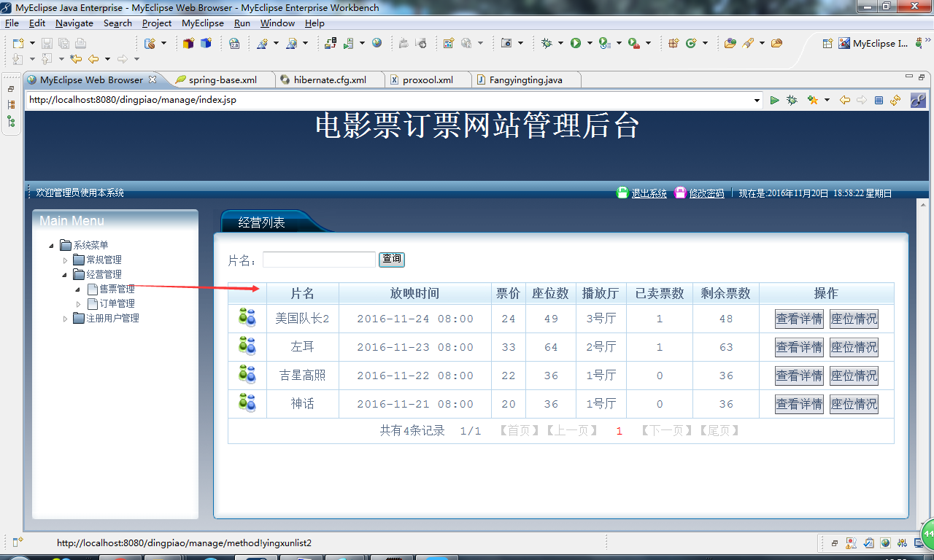Click browser add bookmark star icon
Viewport: 934px width, 560px height.
(813, 100)
